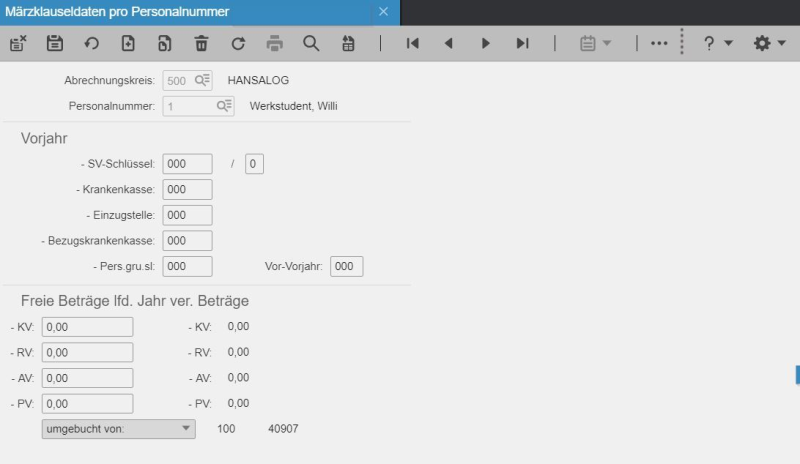The height and width of the screenshot is (464, 800).
Task: Open the calendar period dropdown
Action: coord(595,43)
